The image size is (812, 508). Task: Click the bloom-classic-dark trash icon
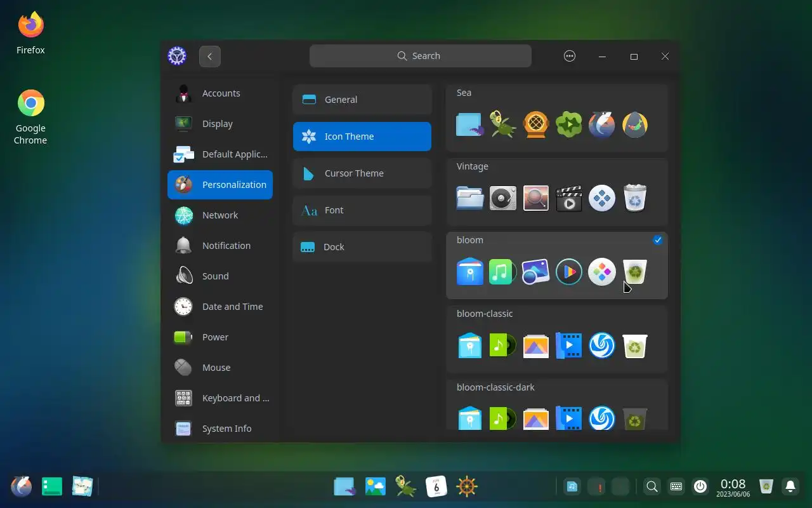coord(635,419)
